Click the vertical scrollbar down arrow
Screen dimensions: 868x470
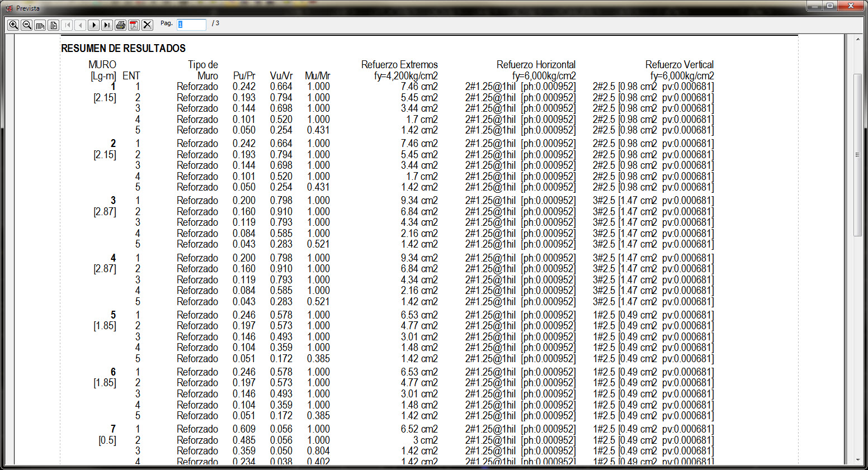pos(858,460)
